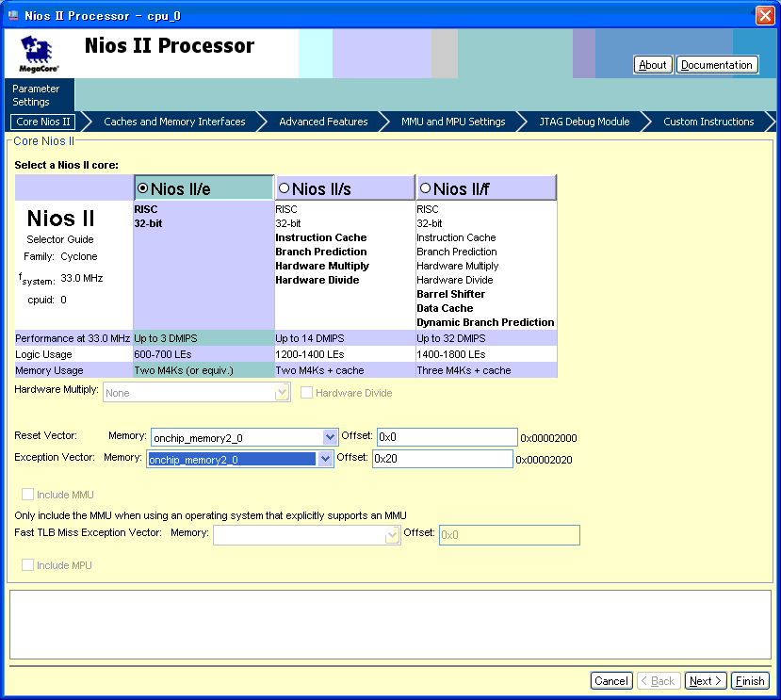Click the exception address 0x00002020 text
This screenshot has width=781, height=700.
point(544,460)
